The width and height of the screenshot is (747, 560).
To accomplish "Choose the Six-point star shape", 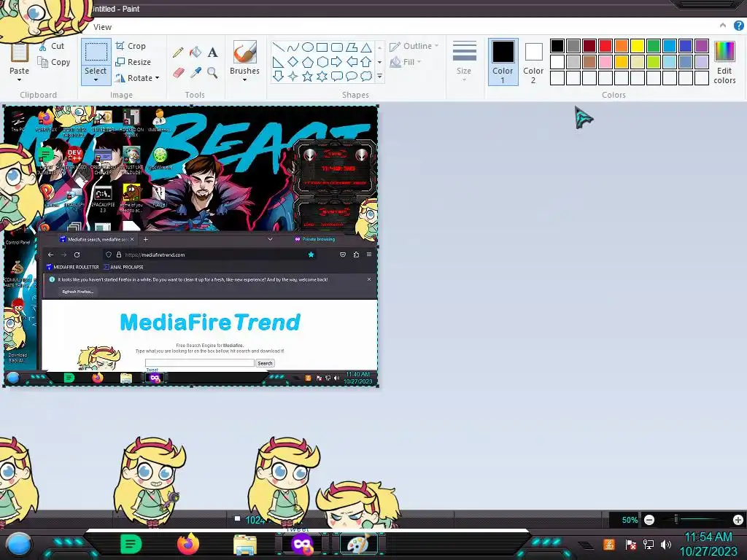I will pyautogui.click(x=322, y=76).
